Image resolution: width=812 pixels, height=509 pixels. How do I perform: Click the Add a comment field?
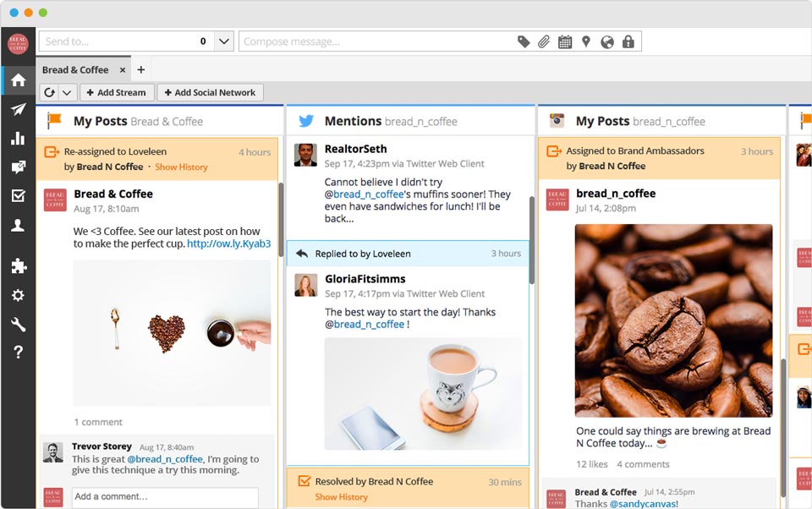click(x=165, y=496)
